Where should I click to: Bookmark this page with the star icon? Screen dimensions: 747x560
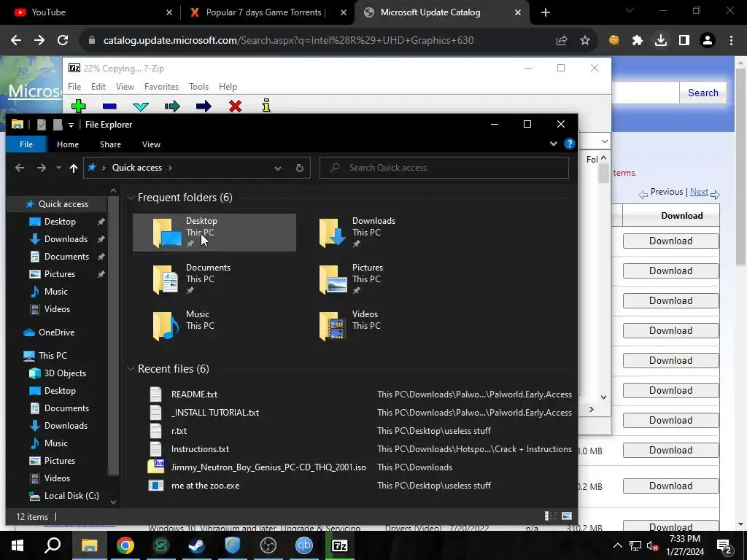(x=585, y=41)
